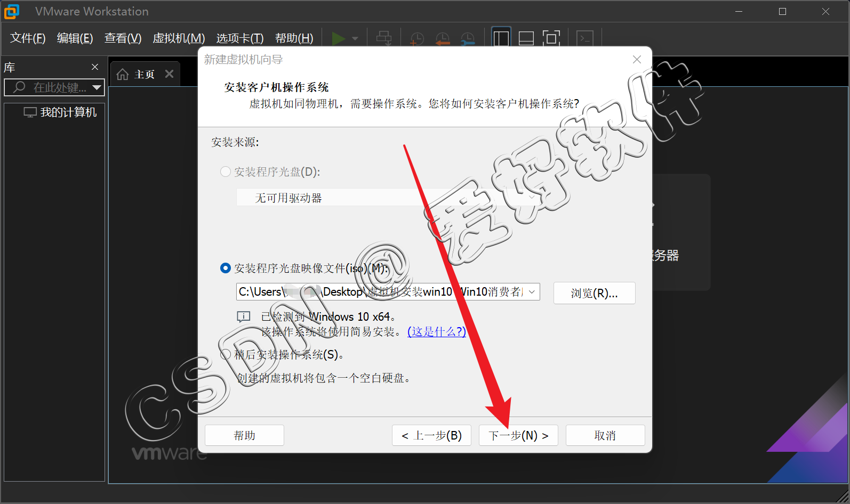Proceed with 下一步(N) button
The width and height of the screenshot is (850, 504).
[x=518, y=435]
